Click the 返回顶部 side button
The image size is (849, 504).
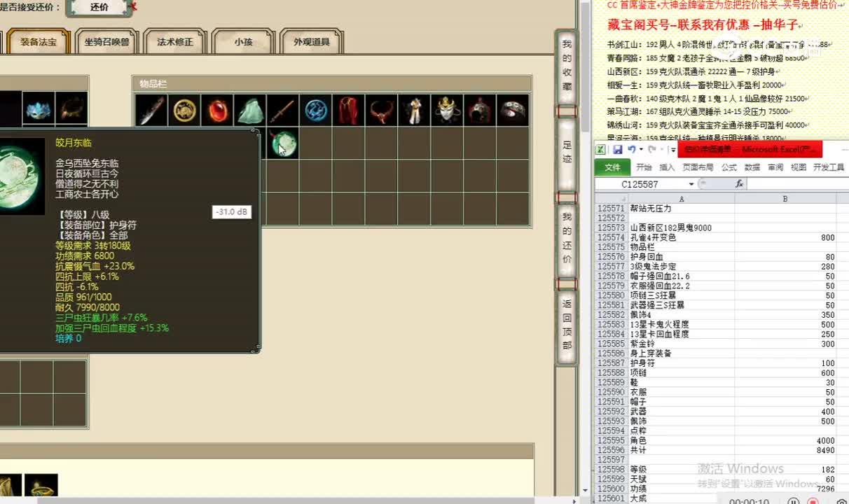[x=567, y=325]
